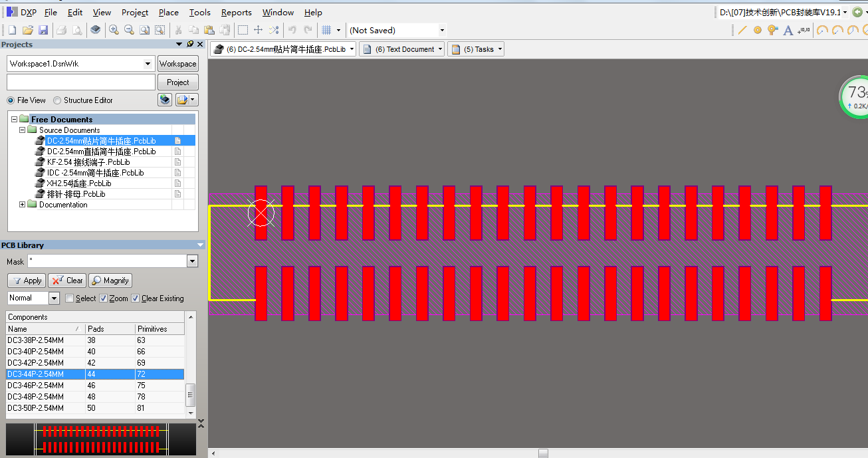Click the Workspace button
868x458 pixels.
pos(177,64)
